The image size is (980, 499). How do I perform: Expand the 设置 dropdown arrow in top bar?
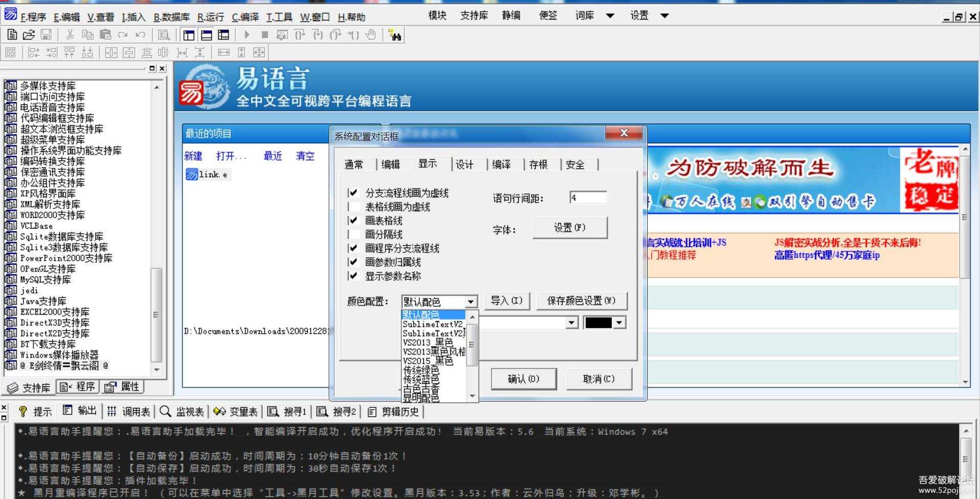click(x=665, y=16)
